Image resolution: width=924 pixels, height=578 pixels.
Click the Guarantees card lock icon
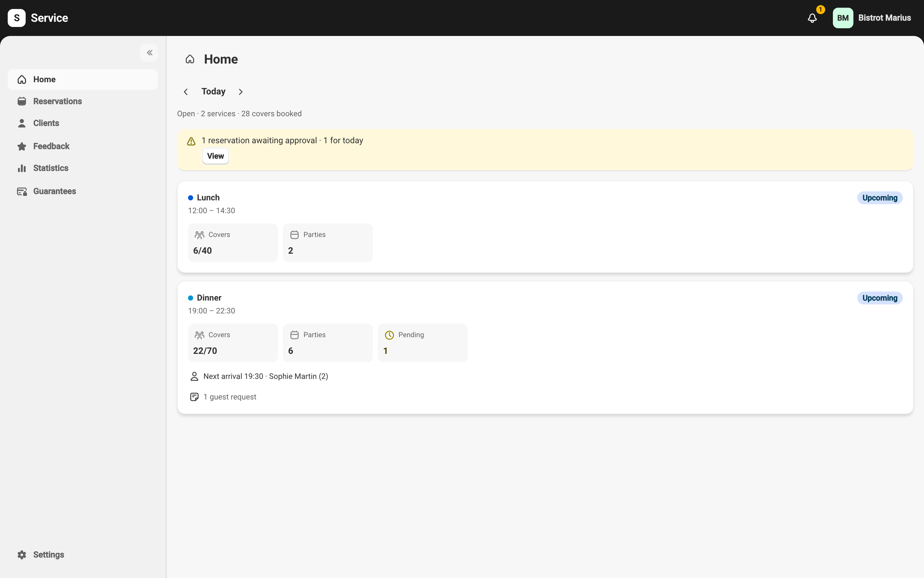click(22, 191)
